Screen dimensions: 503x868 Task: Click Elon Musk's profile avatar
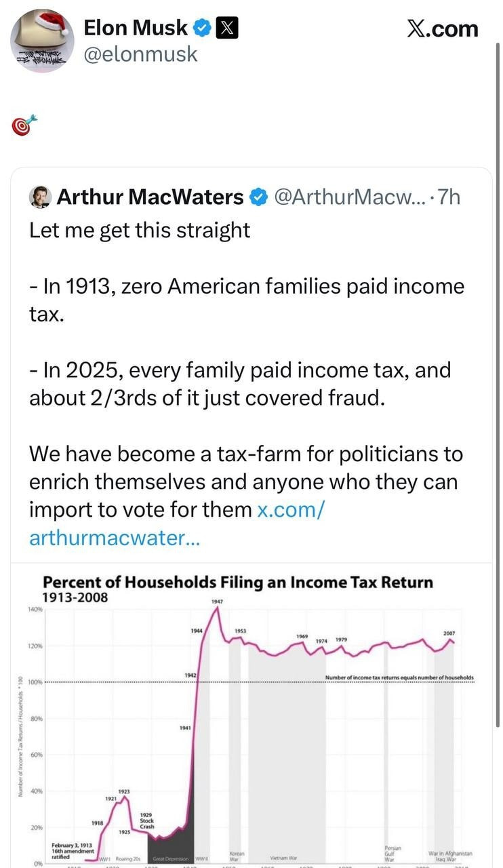pos(42,41)
